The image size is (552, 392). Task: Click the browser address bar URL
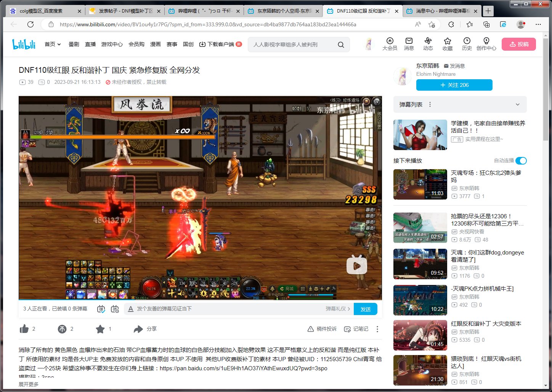click(x=208, y=24)
